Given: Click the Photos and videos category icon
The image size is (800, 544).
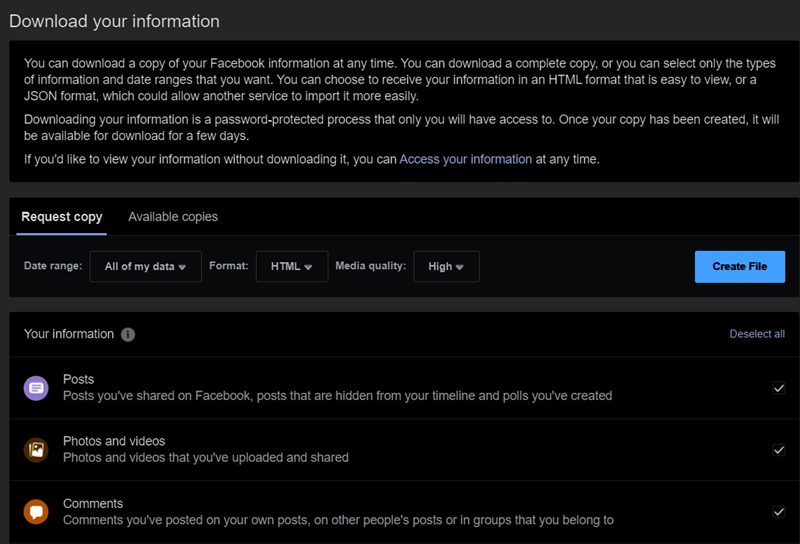Looking at the screenshot, I should tap(36, 450).
